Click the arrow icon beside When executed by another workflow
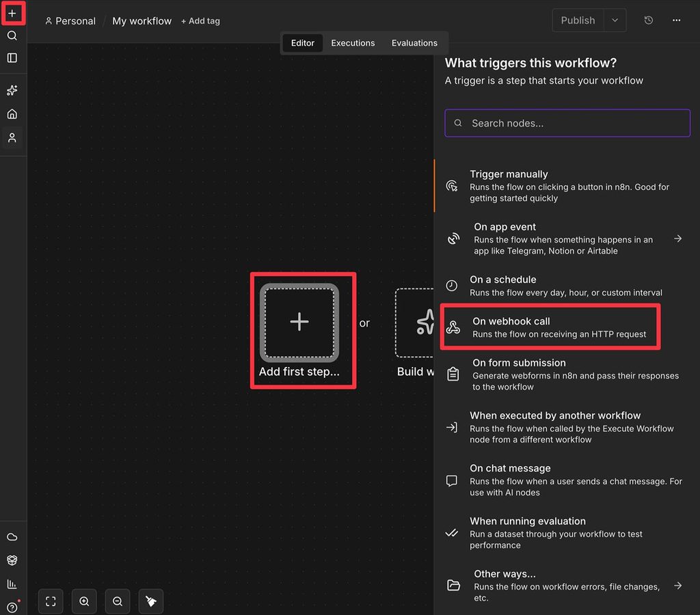 click(x=451, y=427)
